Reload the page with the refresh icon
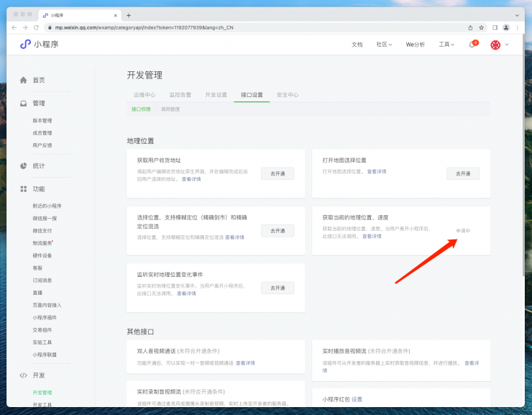 (36, 27)
